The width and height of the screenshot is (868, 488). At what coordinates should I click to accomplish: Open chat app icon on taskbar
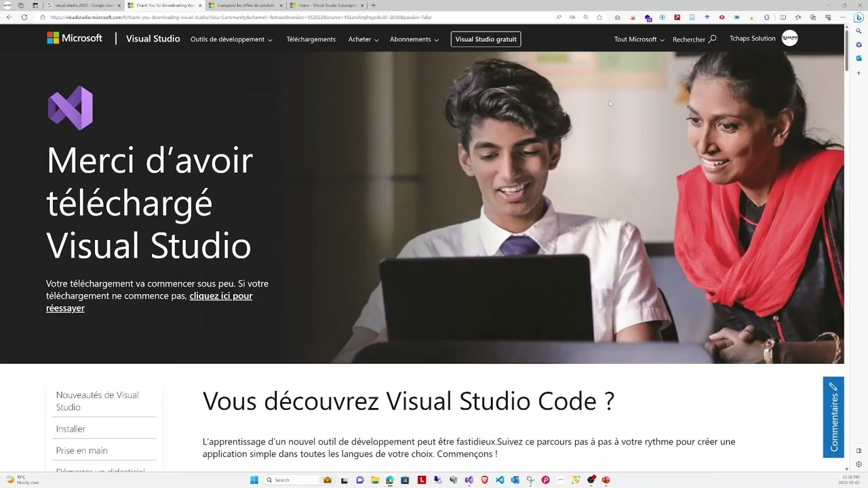pos(360,480)
